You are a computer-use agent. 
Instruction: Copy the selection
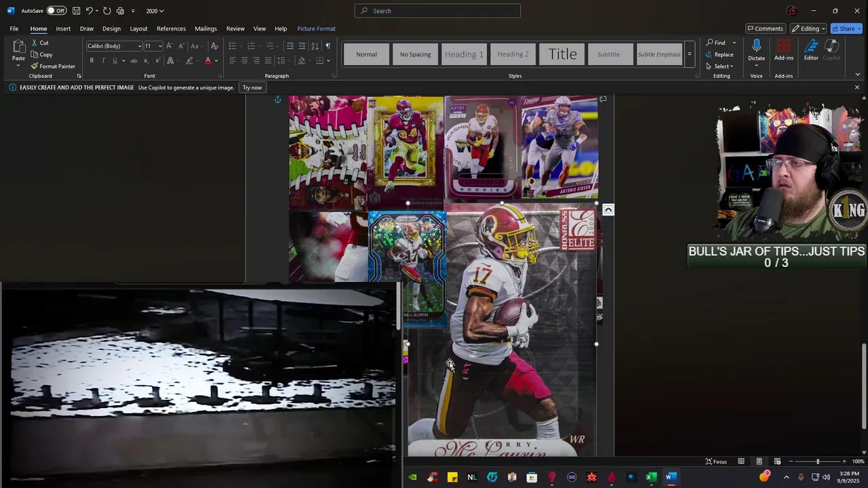click(41, 54)
